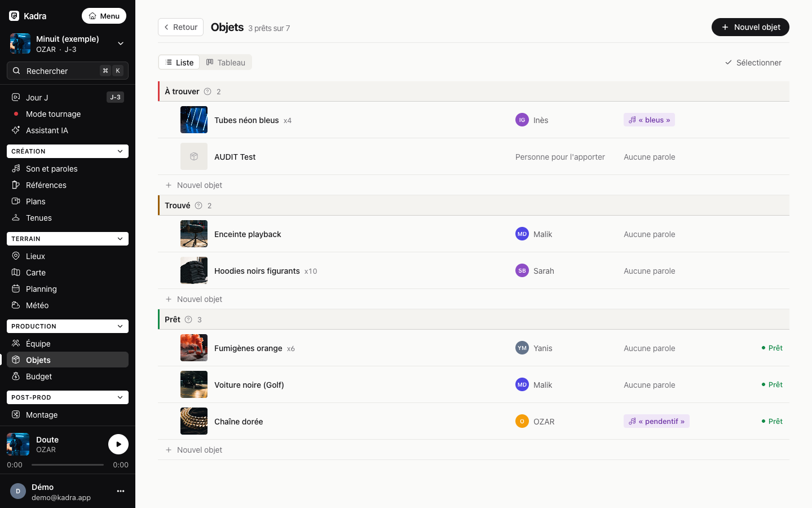Open Démo account options menu
Image resolution: width=812 pixels, height=508 pixels.
pyautogui.click(x=121, y=491)
